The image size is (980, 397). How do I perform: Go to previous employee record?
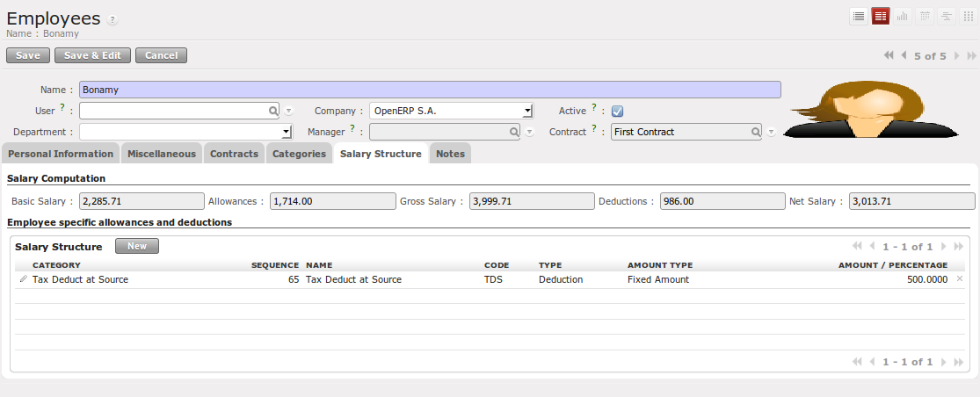tap(904, 55)
